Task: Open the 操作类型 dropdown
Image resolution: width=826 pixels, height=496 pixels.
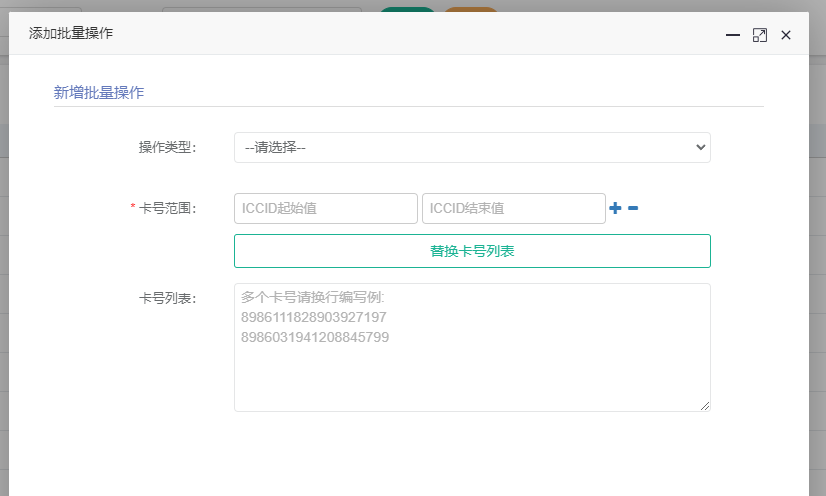Action: click(472, 147)
